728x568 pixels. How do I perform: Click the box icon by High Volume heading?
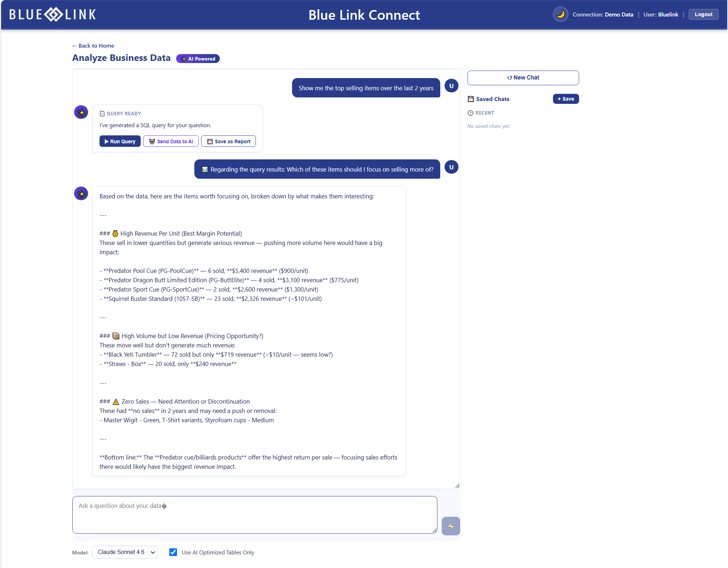116,336
